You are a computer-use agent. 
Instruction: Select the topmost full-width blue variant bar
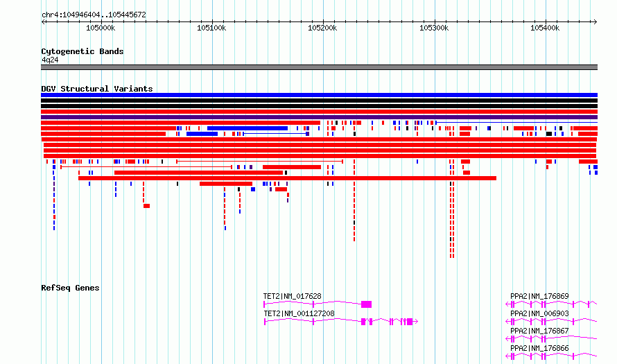click(x=319, y=95)
